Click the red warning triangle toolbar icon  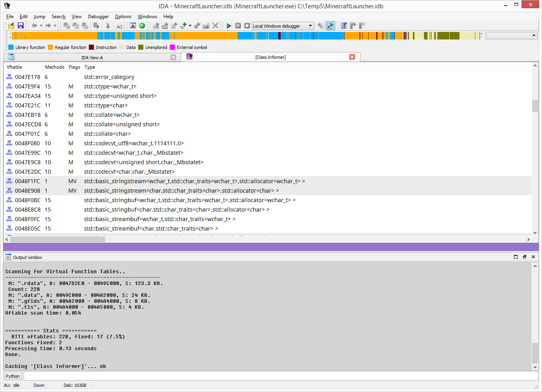[133, 26]
